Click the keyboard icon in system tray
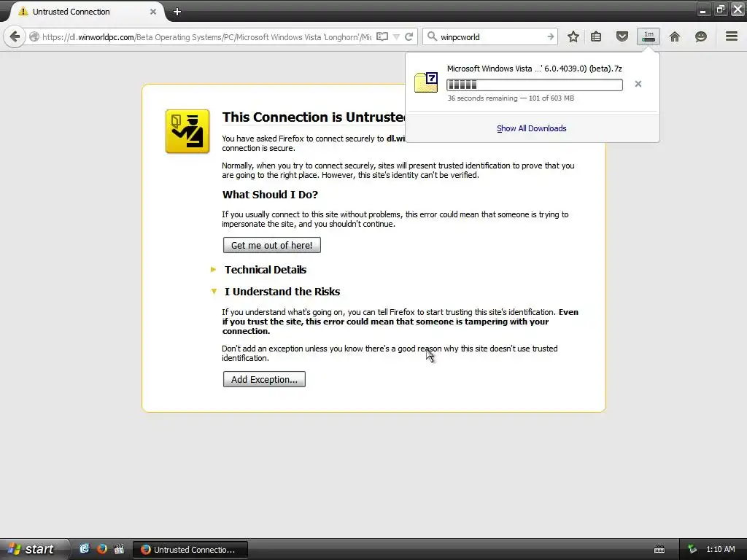 pyautogui.click(x=659, y=550)
